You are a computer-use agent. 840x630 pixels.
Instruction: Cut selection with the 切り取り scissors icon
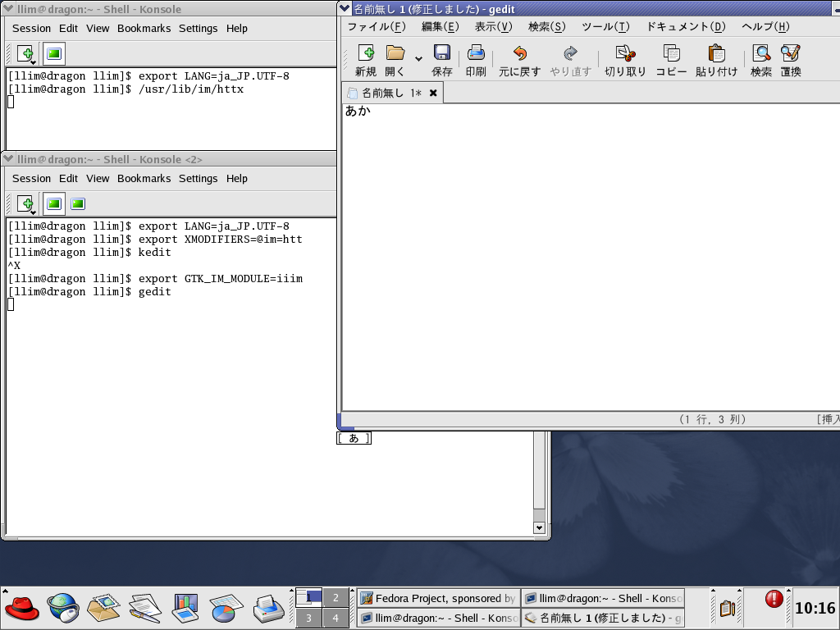pos(625,53)
